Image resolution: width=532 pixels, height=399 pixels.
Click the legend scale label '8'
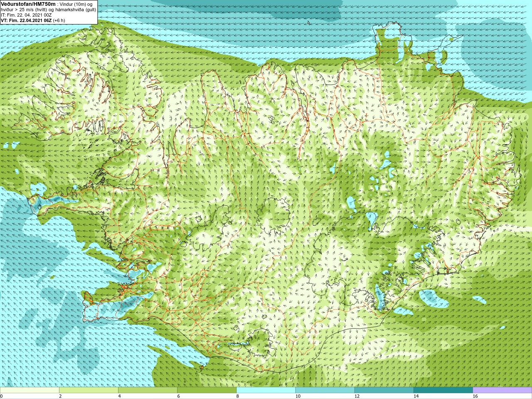238,396
